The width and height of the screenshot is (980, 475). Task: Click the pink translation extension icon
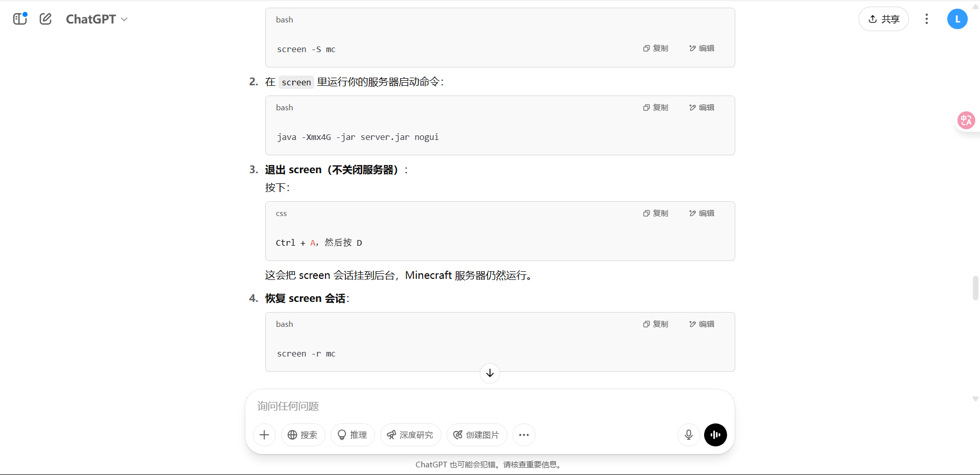[x=966, y=121]
